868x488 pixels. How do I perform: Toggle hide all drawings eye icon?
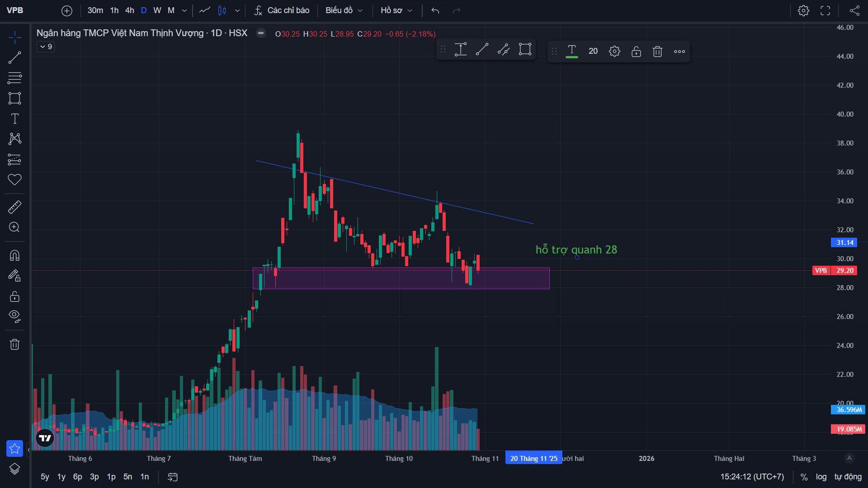(14, 316)
